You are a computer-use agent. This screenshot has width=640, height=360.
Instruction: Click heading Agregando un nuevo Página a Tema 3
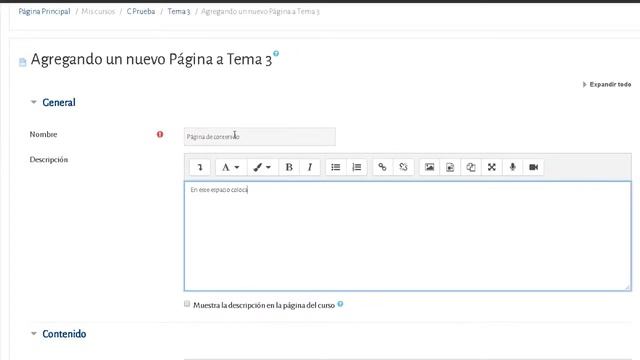tap(151, 60)
